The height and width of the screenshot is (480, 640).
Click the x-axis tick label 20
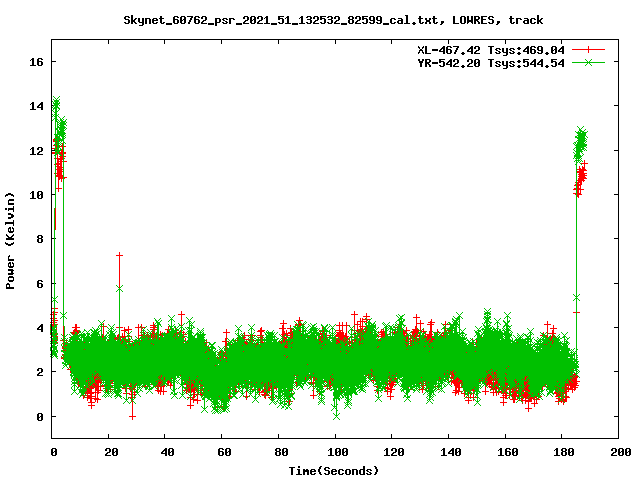(x=111, y=452)
